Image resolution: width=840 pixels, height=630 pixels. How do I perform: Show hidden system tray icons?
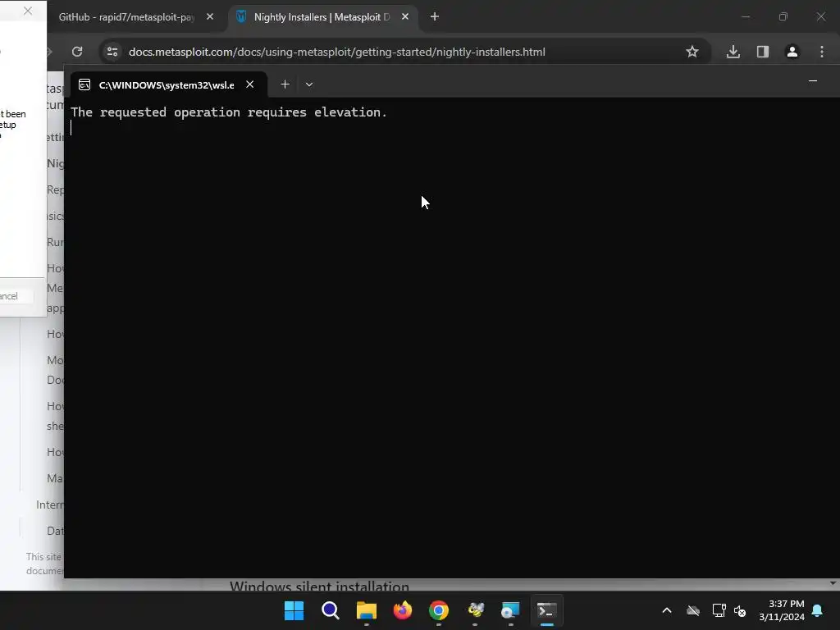tap(666, 610)
